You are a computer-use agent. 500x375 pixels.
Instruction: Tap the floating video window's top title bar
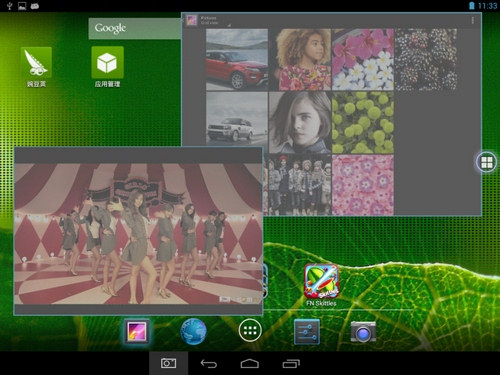(138, 155)
